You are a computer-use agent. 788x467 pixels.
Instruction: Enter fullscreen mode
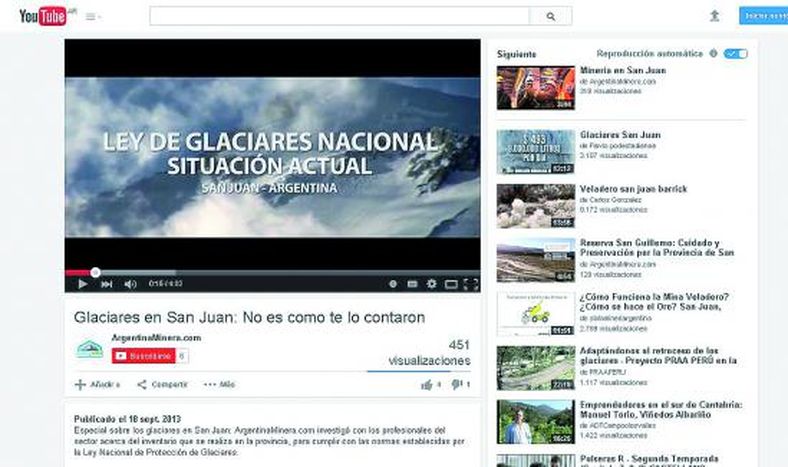tap(470, 285)
